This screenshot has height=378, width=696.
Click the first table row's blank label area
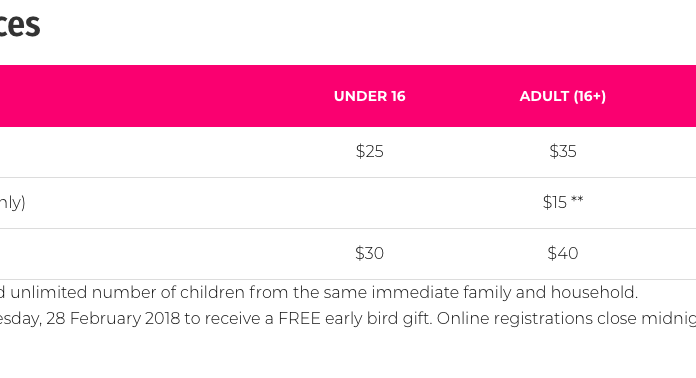click(136, 152)
